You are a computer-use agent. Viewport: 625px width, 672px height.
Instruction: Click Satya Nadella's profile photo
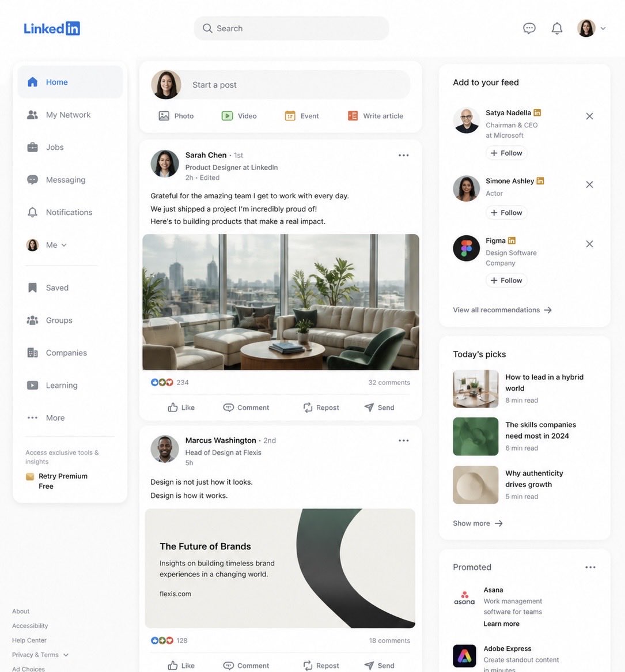coord(466,120)
